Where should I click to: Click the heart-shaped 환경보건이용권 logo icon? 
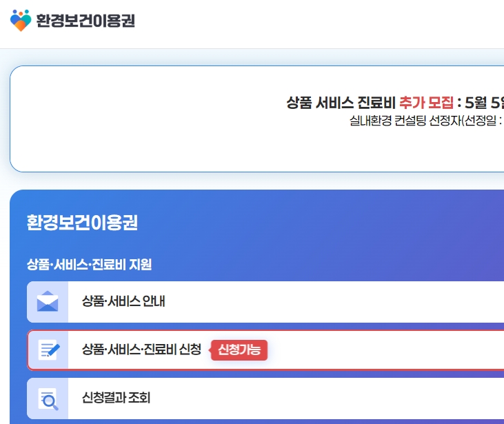(x=21, y=21)
